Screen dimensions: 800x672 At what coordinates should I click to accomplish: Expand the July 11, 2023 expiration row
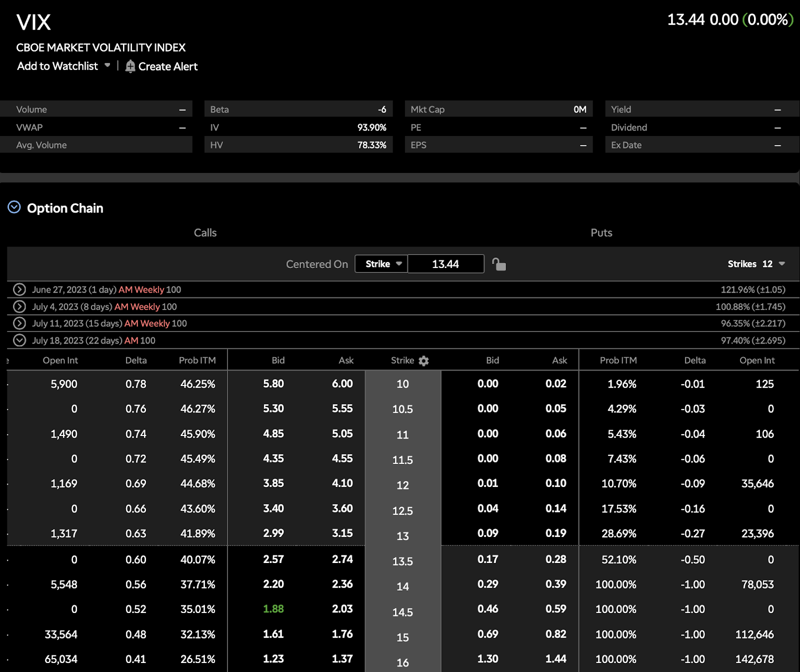click(x=19, y=323)
